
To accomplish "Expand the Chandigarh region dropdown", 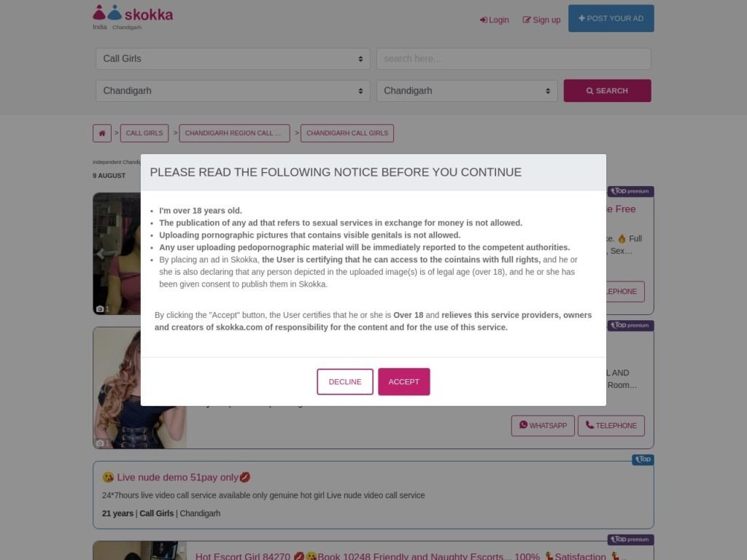I will tap(233, 90).
